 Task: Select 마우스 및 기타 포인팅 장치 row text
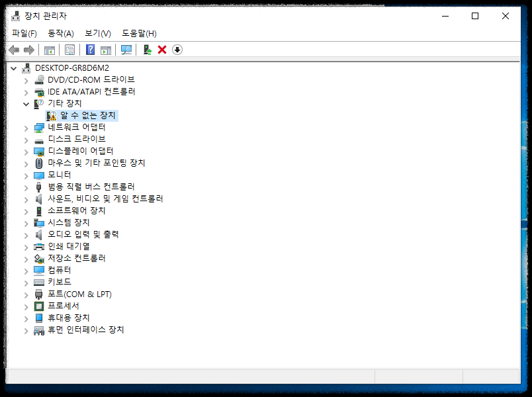pyautogui.click(x=97, y=163)
